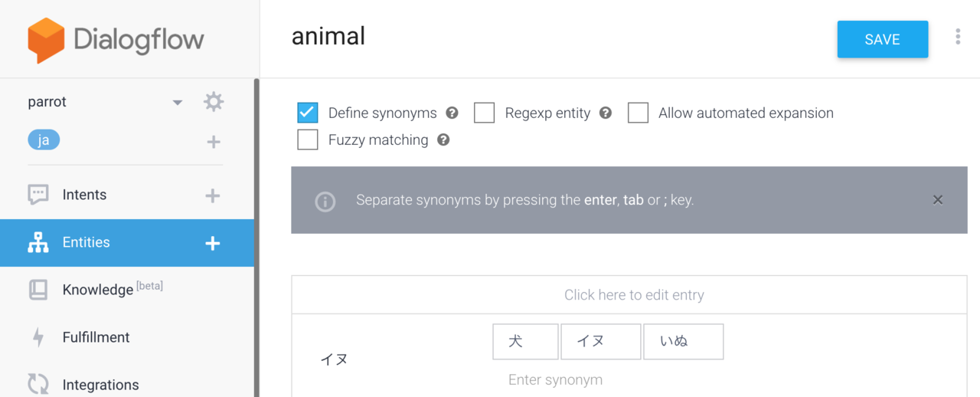The image size is (980, 397).
Task: Click the Enter synonym input field
Action: [x=607, y=380]
